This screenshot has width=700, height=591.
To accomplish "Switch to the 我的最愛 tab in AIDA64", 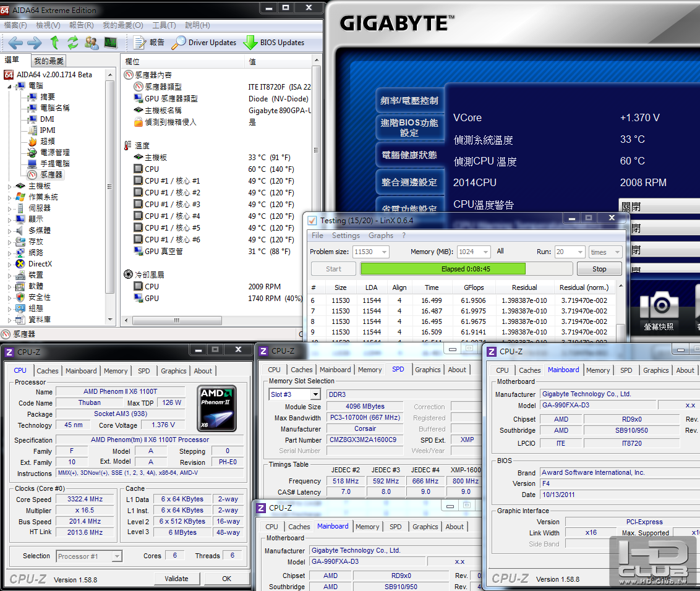I will (49, 61).
